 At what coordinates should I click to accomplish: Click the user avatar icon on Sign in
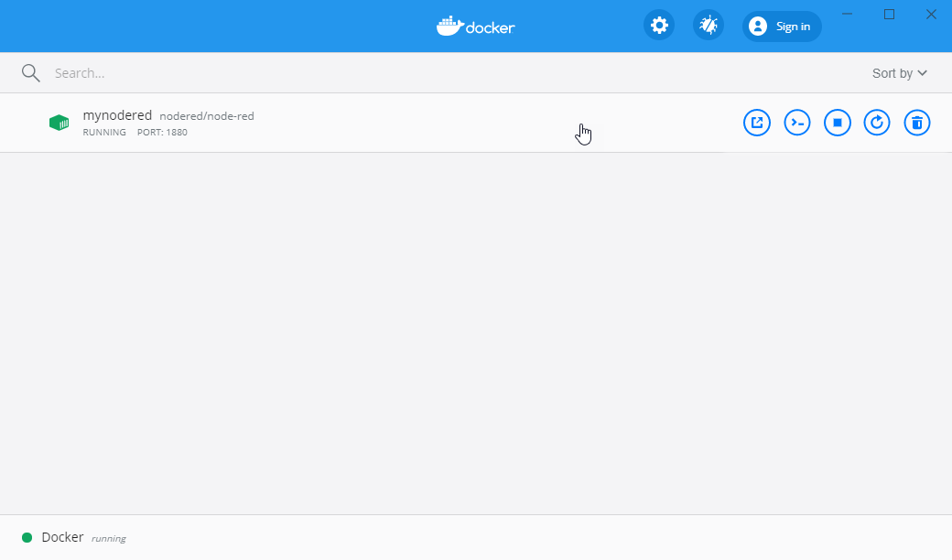click(757, 26)
